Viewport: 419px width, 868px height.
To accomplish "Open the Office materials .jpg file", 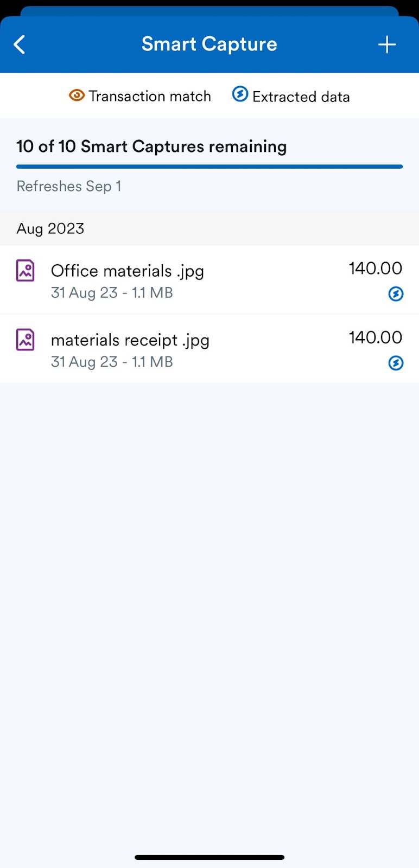I will click(128, 271).
